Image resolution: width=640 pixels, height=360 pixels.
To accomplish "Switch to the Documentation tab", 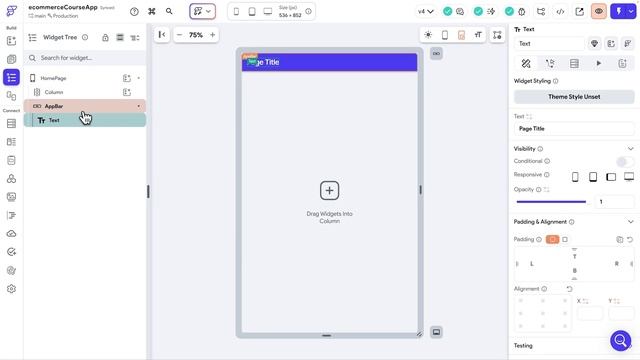I will point(622,64).
